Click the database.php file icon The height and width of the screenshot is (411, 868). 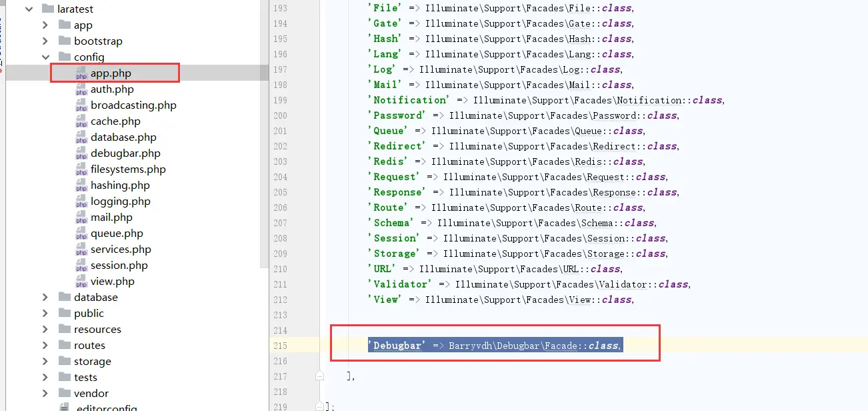pyautogui.click(x=81, y=137)
